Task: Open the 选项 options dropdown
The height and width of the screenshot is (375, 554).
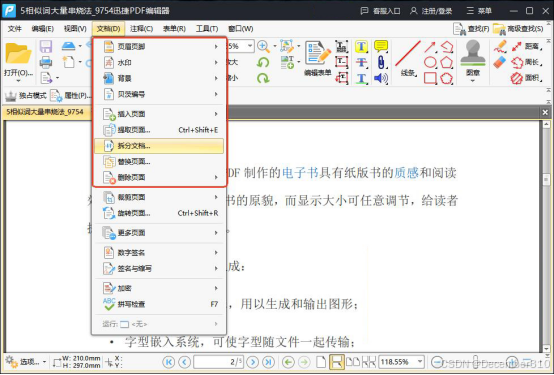Action: pos(25,362)
